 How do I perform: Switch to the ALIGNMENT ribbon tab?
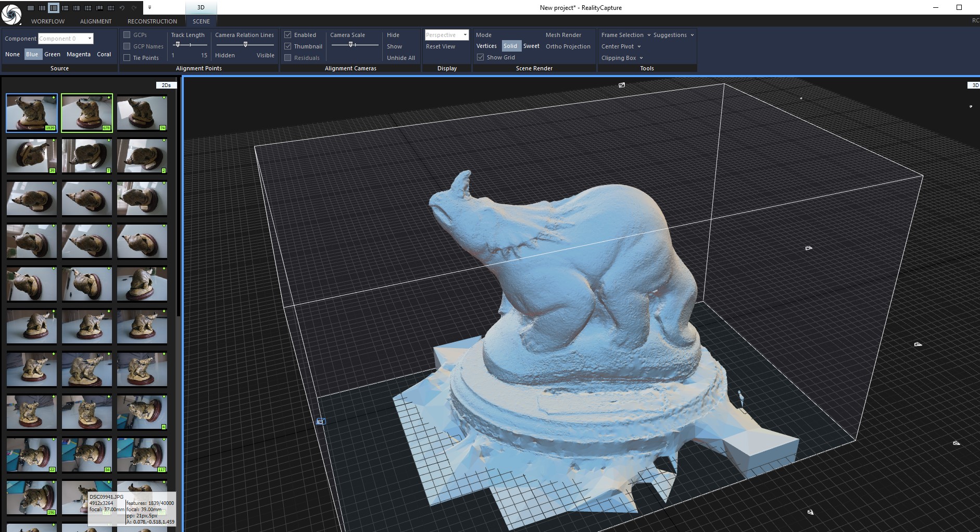(x=96, y=21)
